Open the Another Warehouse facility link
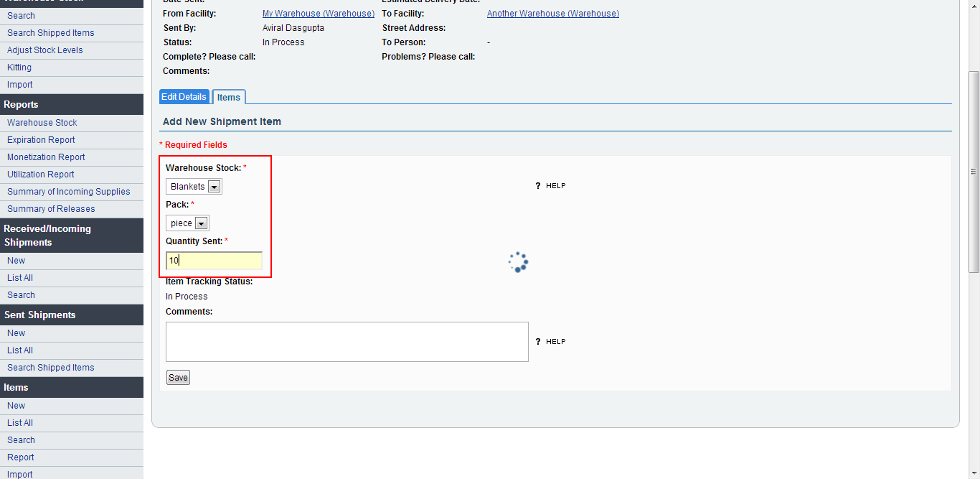Screen dimensions: 980x479 [552, 14]
